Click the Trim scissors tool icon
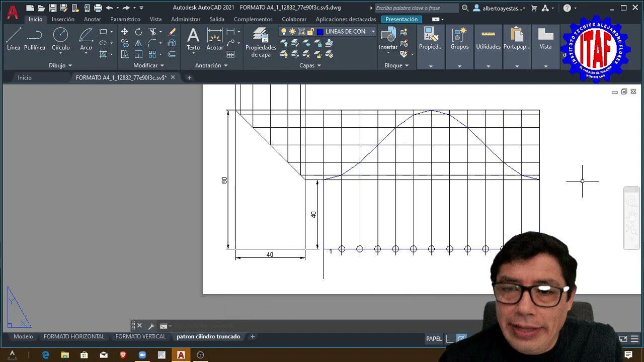This screenshot has height=362, width=644. (153, 32)
